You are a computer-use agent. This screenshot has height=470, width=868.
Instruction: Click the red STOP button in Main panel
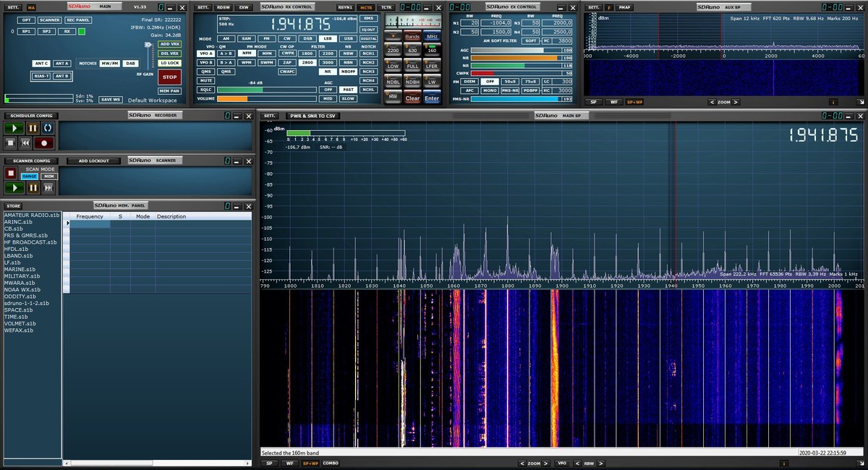169,77
